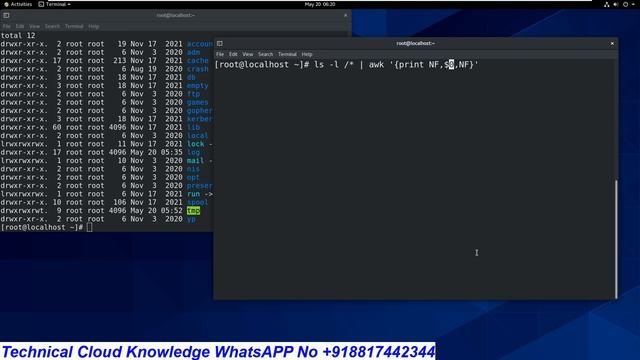
Task: Close the back terminal window
Action: click(346, 15)
